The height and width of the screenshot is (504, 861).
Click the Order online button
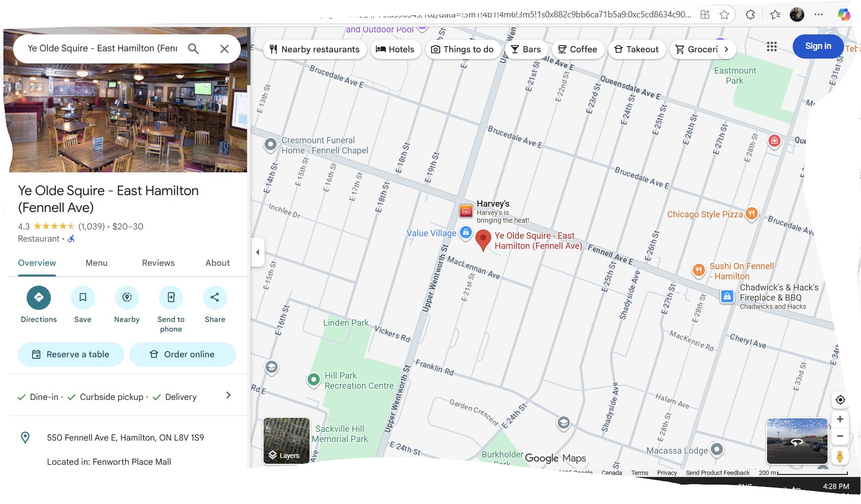[x=183, y=354]
